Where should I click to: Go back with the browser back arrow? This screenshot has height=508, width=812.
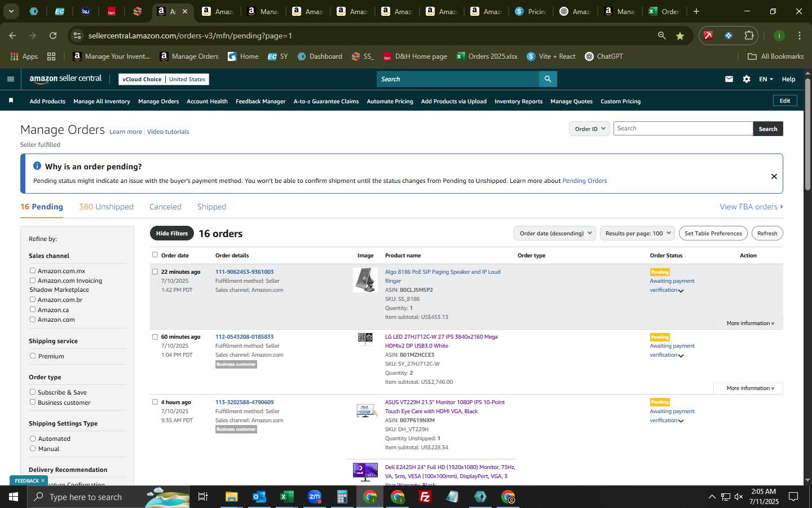12,36
